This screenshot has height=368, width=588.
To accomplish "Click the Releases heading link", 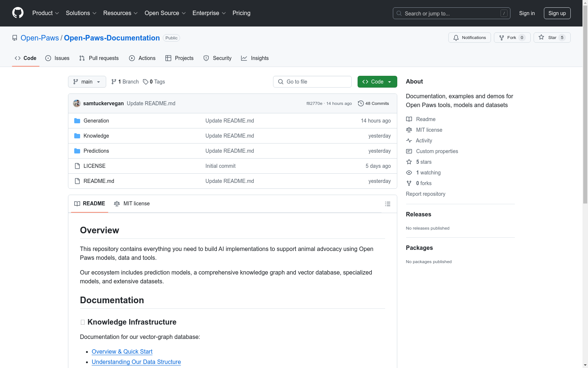I will [419, 214].
